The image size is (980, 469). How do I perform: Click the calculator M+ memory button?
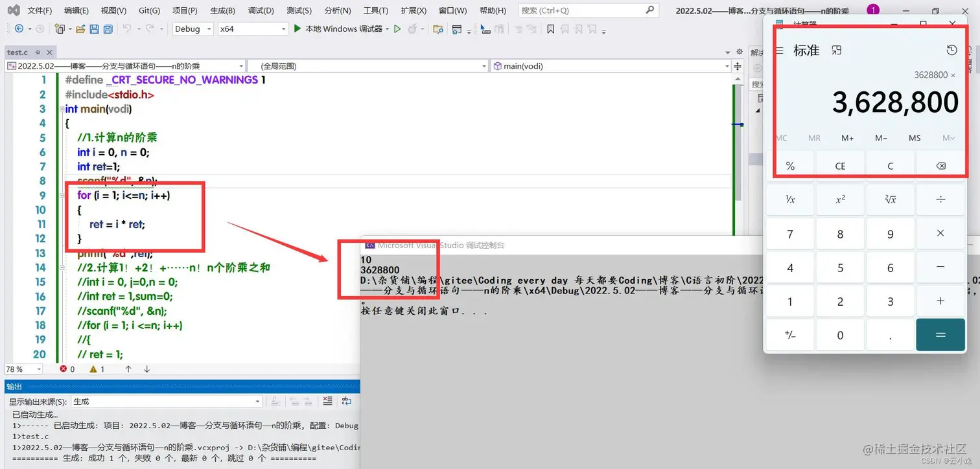coord(848,138)
